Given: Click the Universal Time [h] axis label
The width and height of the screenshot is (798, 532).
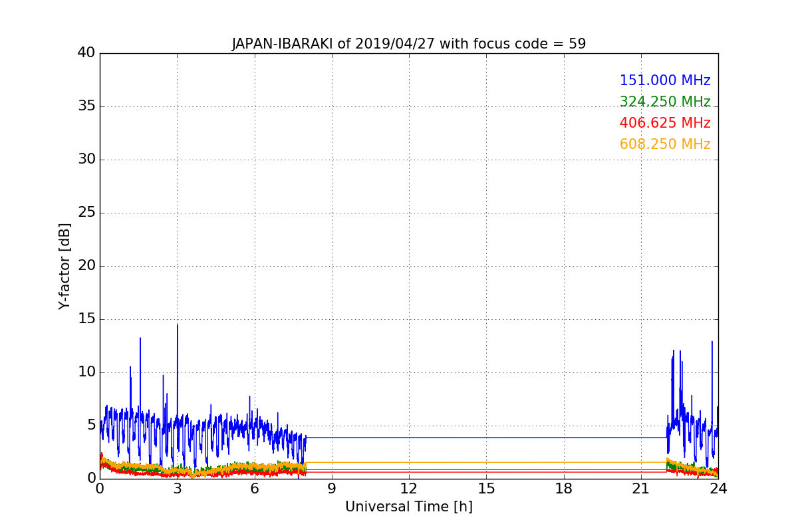Looking at the screenshot, I should tap(408, 507).
